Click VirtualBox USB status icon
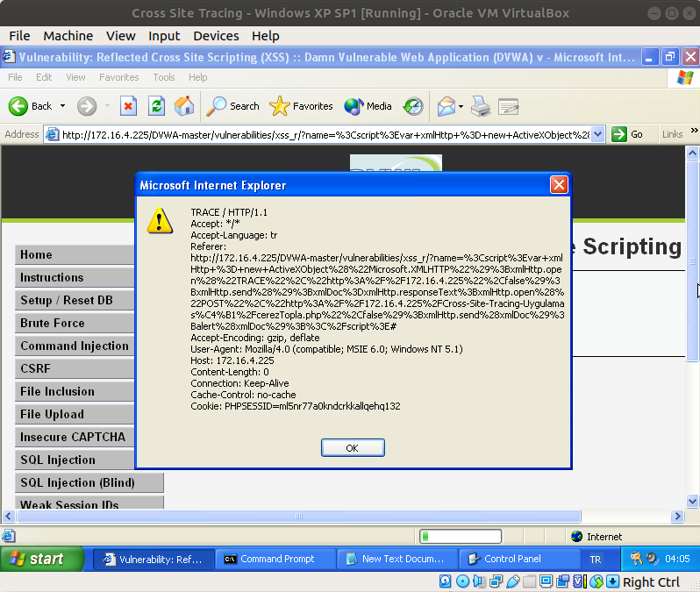Image resolution: width=700 pixels, height=592 pixels. click(x=512, y=581)
